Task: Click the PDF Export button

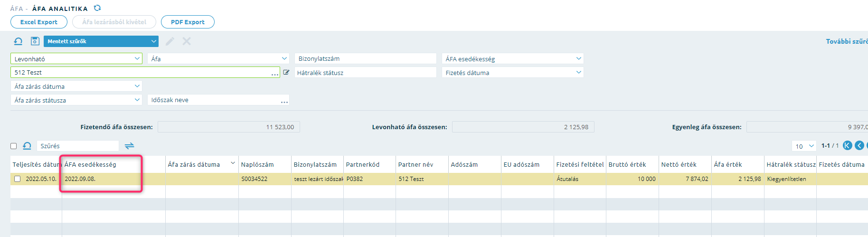Action: [188, 22]
